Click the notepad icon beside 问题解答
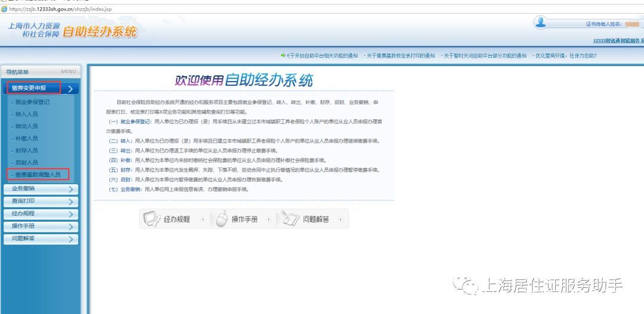Screen dimensions: 644x314 (290, 219)
